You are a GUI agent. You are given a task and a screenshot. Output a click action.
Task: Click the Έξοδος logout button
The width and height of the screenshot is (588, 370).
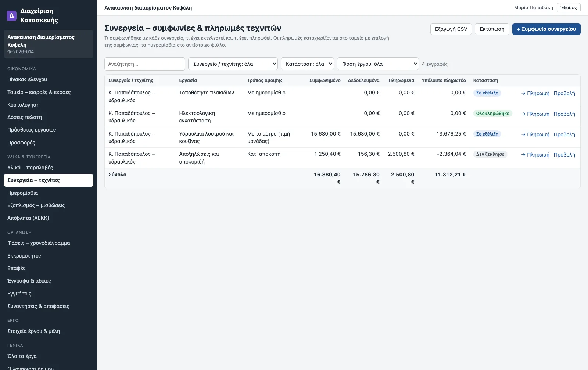569,8
